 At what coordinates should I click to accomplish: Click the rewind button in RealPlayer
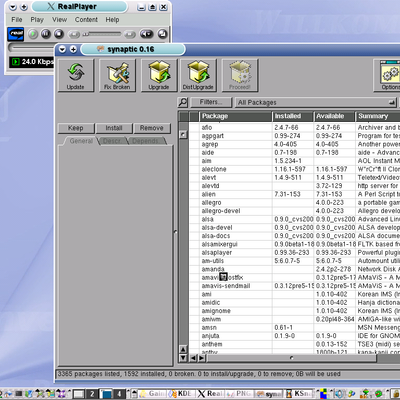point(74,34)
